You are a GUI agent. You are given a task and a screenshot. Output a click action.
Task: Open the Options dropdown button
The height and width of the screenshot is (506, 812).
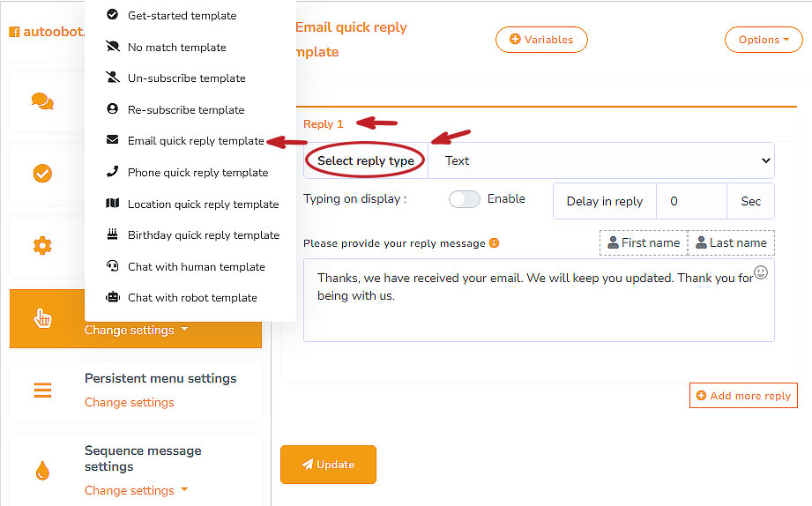tap(764, 40)
